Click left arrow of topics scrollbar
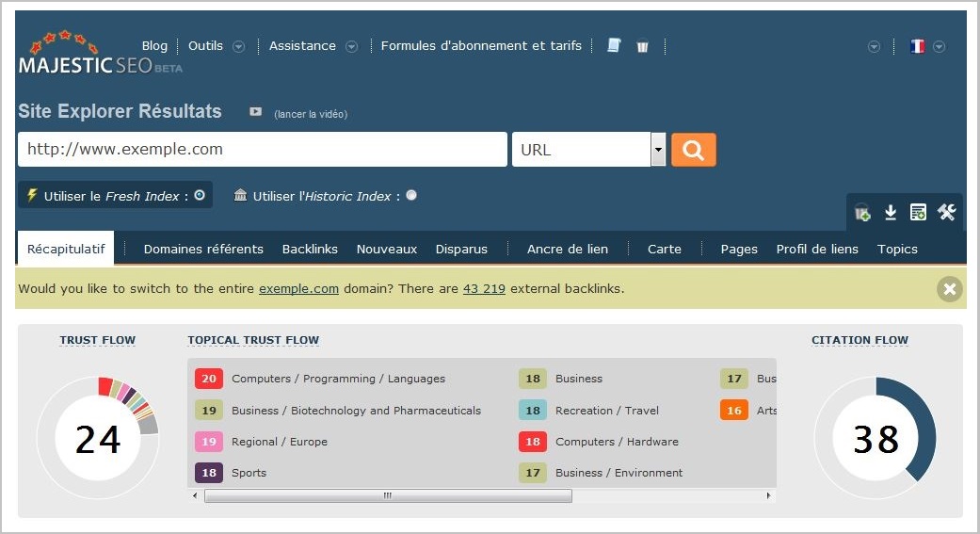The image size is (980, 534). 195,495
